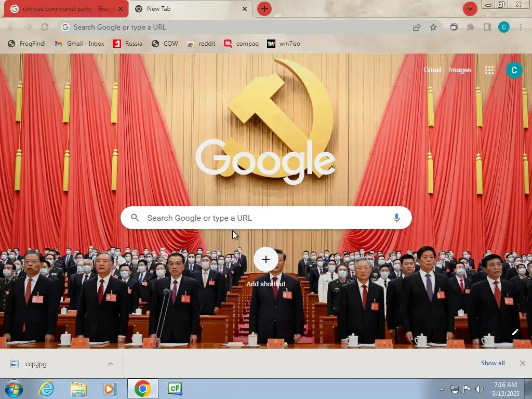Close the downloads bar
This screenshot has width=532, height=399.
523,363
